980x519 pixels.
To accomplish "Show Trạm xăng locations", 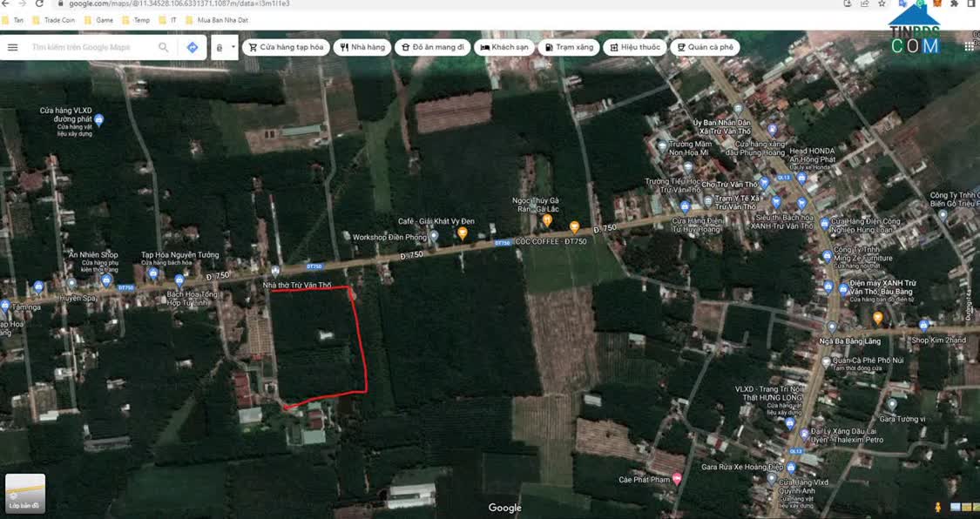I will [x=568, y=47].
